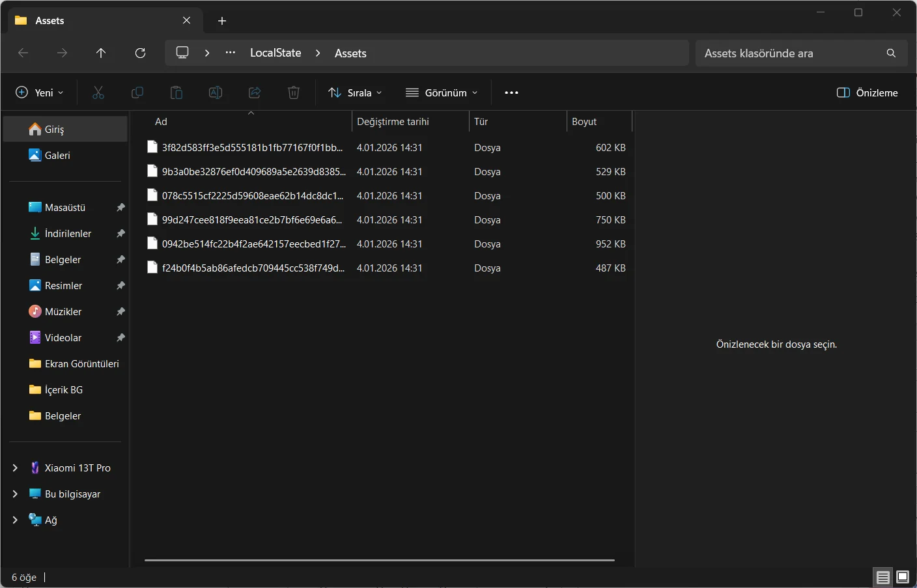Switch to large icons view in status bar

(x=903, y=577)
